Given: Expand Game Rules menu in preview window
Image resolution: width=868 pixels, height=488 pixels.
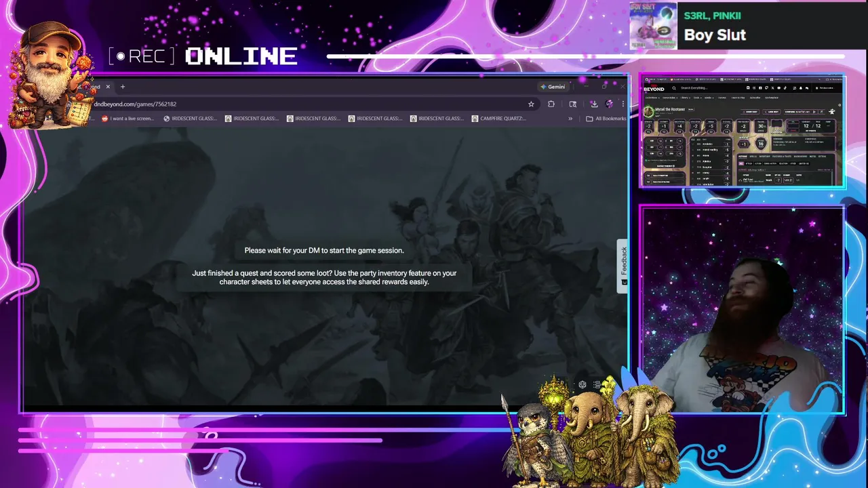Looking at the screenshot, I should point(670,98).
